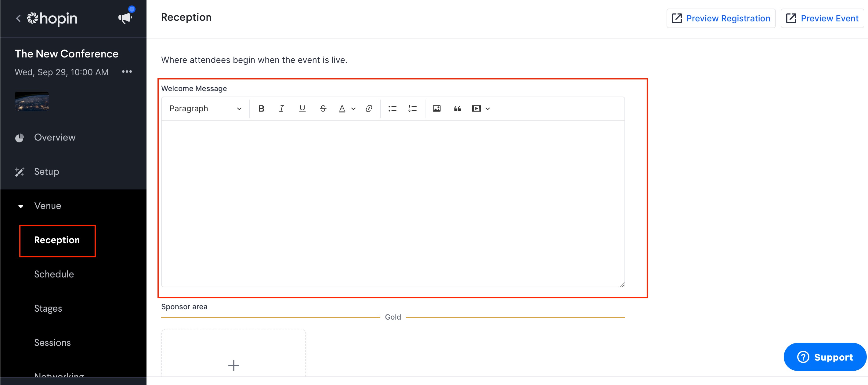This screenshot has width=868, height=385.
Task: Click the Welcome Message label
Action: click(x=194, y=88)
